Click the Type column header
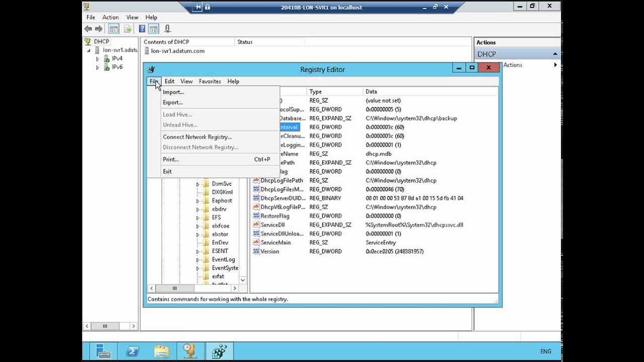The height and width of the screenshot is (362, 644). click(x=335, y=92)
